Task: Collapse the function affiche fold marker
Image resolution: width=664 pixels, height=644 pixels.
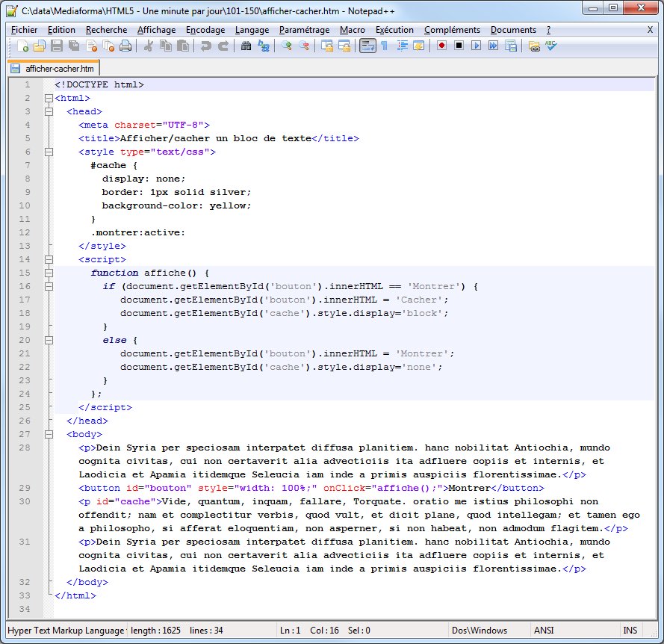Action: click(49, 273)
